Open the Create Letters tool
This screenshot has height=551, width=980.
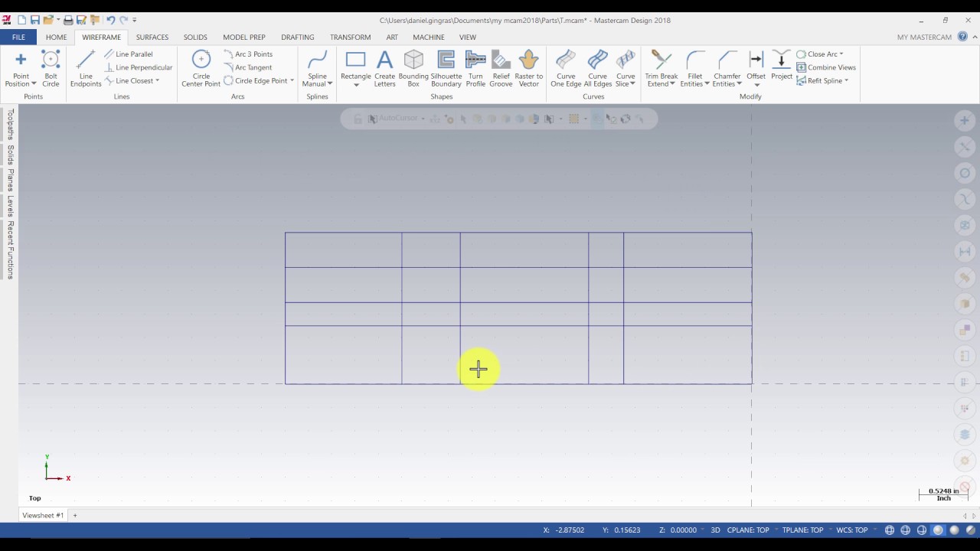tap(384, 68)
